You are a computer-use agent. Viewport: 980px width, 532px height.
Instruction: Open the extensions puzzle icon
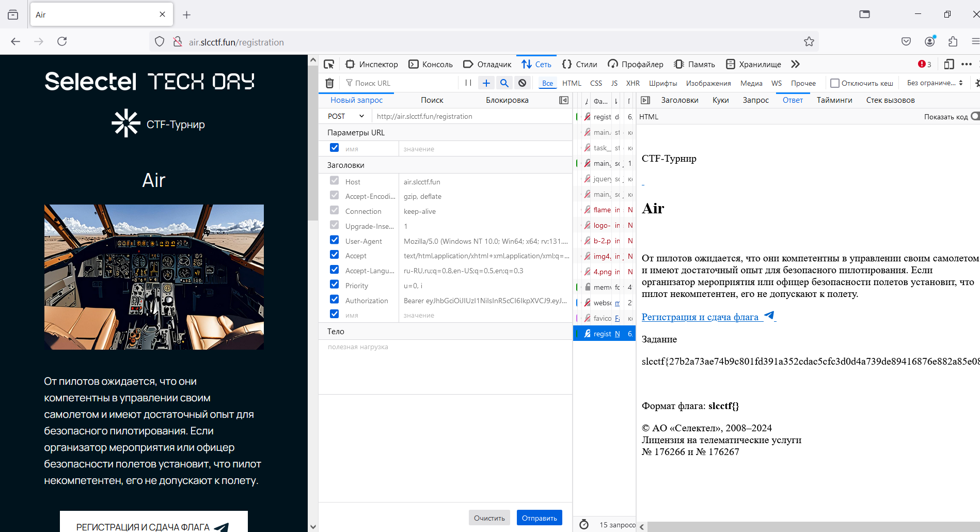pyautogui.click(x=953, y=41)
